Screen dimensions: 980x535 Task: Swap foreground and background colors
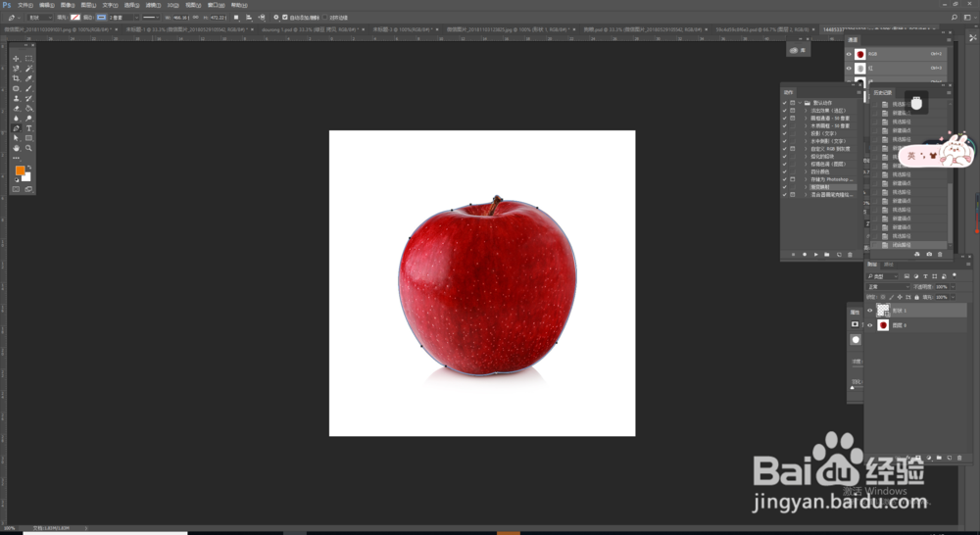pos(29,168)
